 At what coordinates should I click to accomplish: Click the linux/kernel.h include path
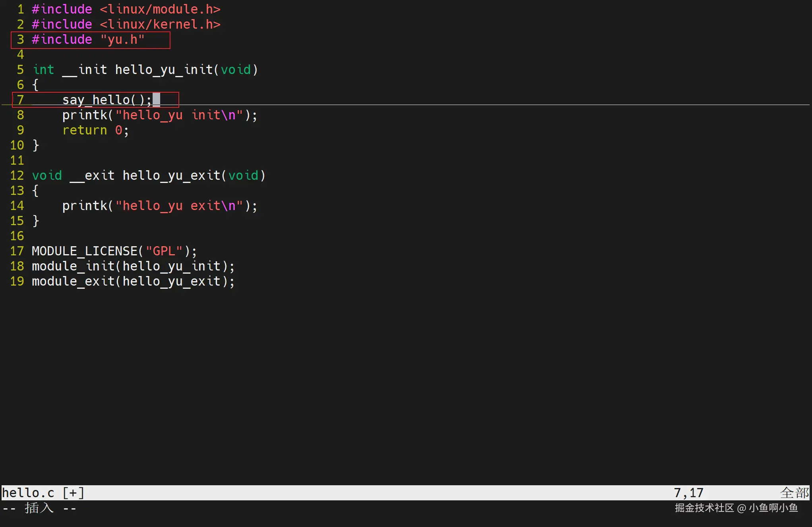160,24
